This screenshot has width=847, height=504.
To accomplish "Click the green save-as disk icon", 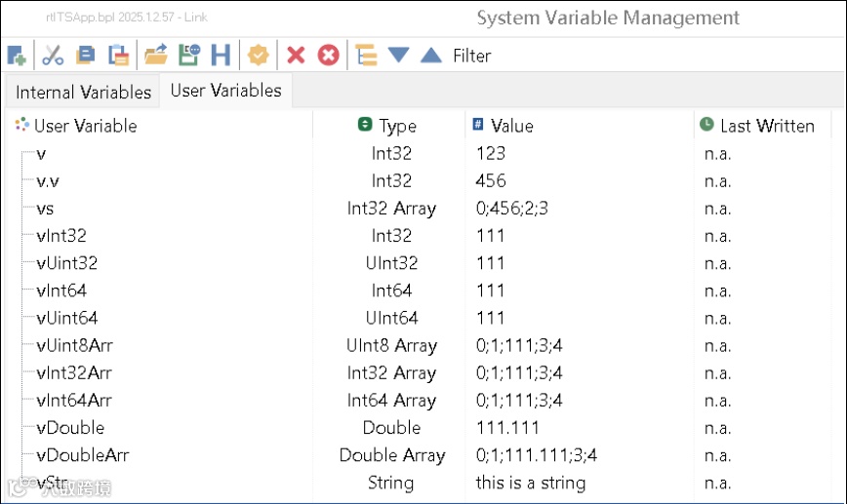I will (189, 56).
